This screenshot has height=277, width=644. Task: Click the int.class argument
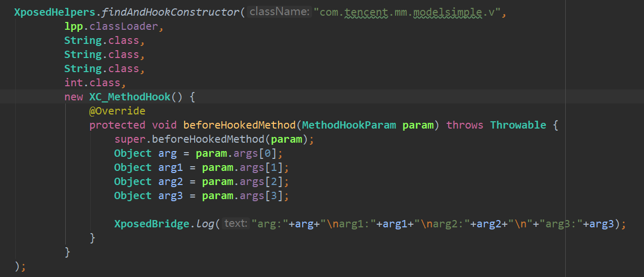point(92,83)
